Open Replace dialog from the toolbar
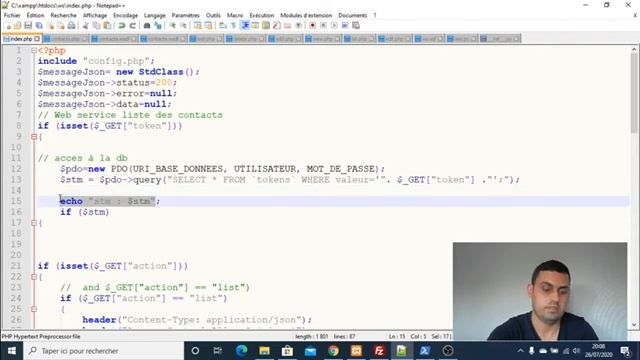The image size is (640, 360). pos(158,26)
